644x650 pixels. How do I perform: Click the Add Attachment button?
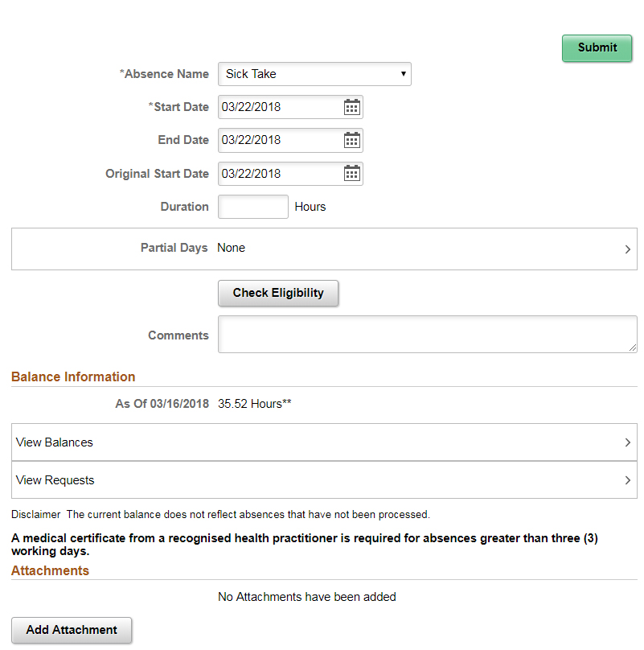coord(72,630)
